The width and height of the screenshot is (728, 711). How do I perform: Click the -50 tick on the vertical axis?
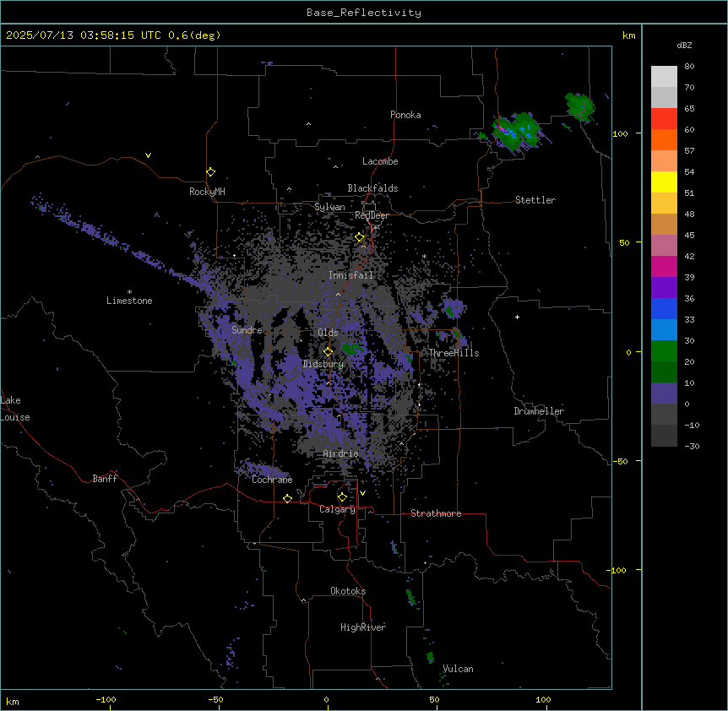(620, 461)
